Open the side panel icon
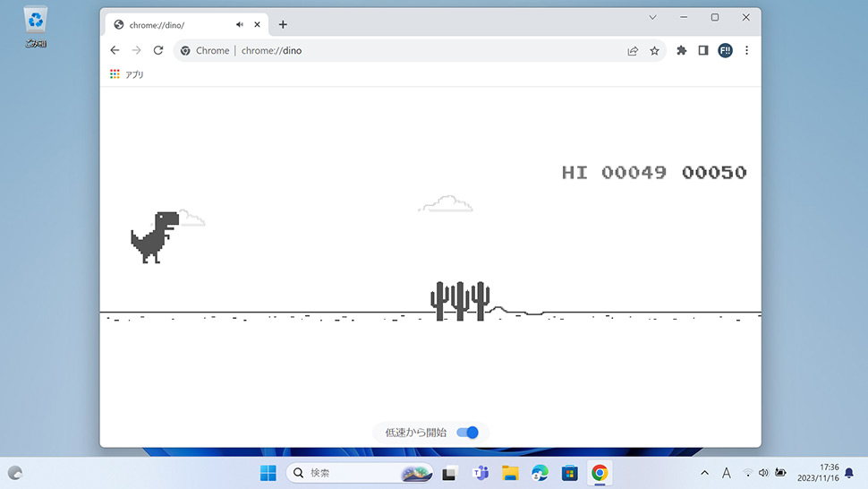868x489 pixels. tap(703, 50)
